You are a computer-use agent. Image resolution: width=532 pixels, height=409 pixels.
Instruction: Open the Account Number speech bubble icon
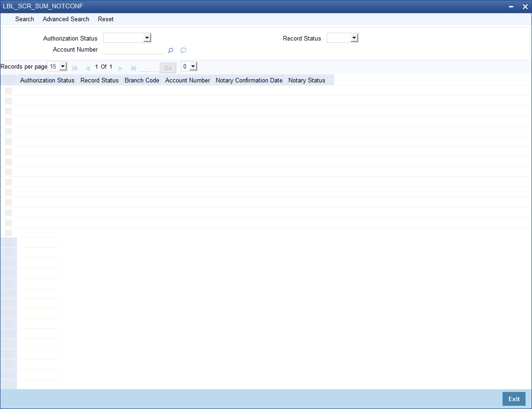[x=183, y=50]
